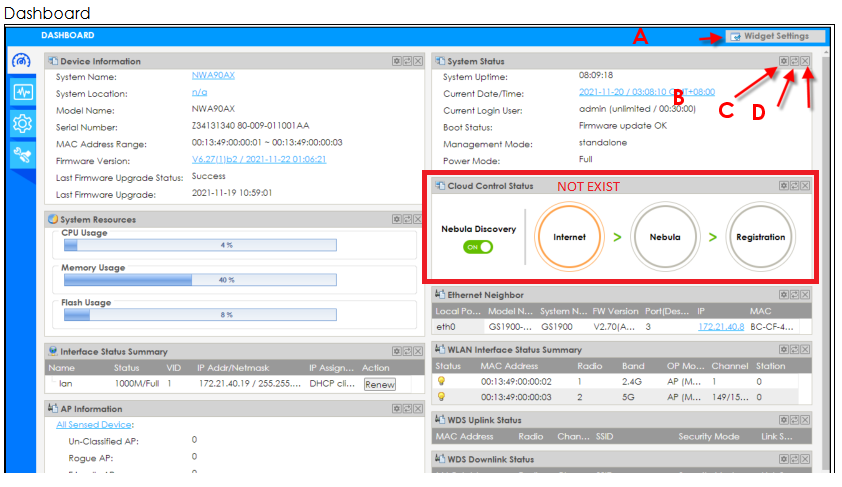
Task: Click the Flash Usage progress bar
Action: click(x=200, y=315)
